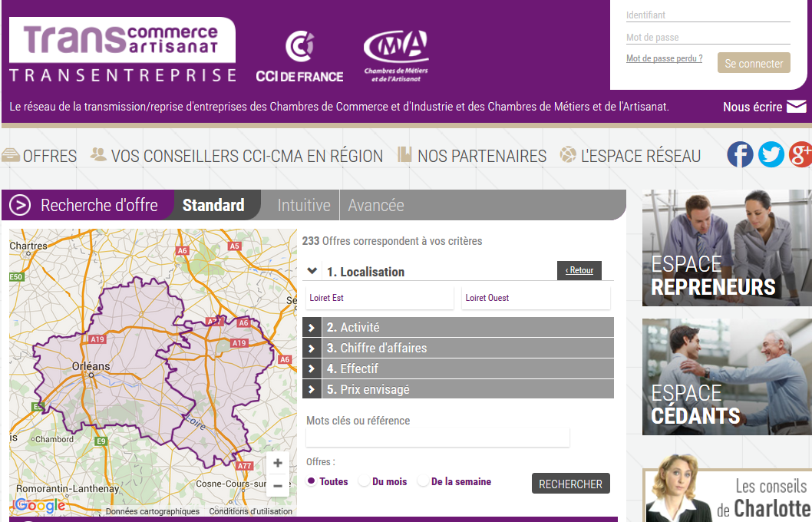
Task: Expand the 4. Effectif section
Action: (312, 368)
